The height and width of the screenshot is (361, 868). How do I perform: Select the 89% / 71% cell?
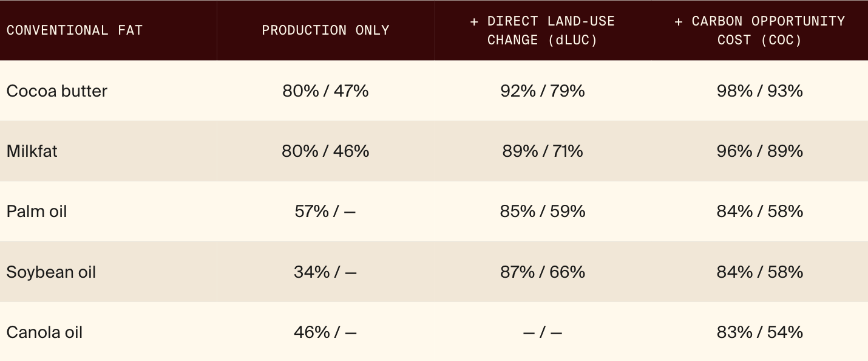(x=543, y=151)
